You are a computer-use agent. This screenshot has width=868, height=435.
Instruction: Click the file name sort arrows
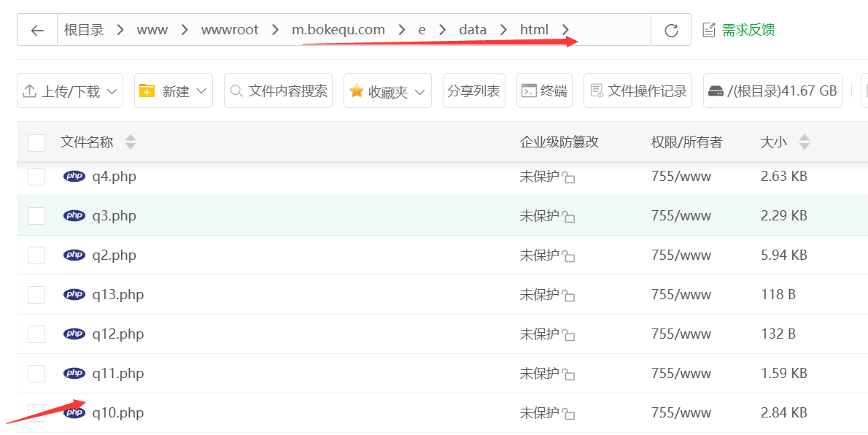[x=130, y=142]
